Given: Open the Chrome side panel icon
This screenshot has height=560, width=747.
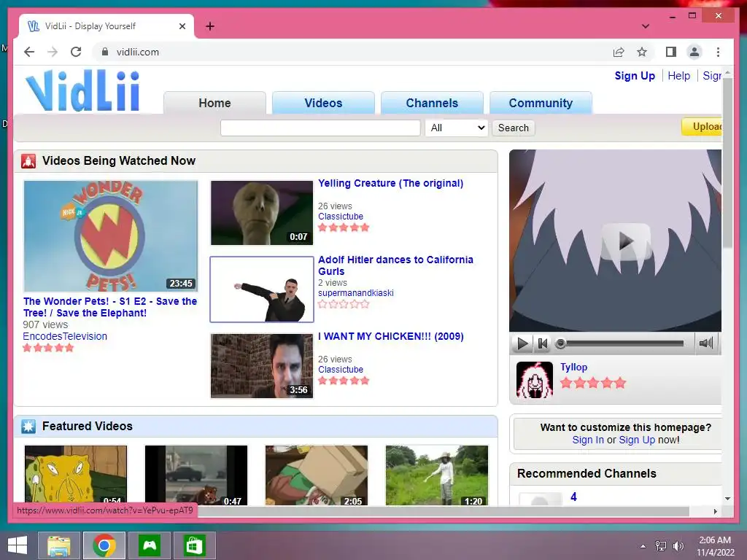Looking at the screenshot, I should point(671,52).
